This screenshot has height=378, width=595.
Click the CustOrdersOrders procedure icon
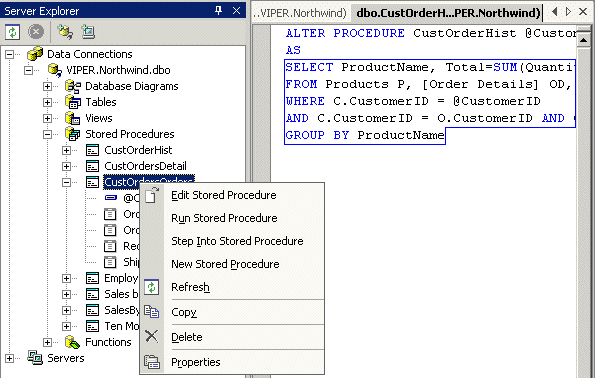(92, 182)
